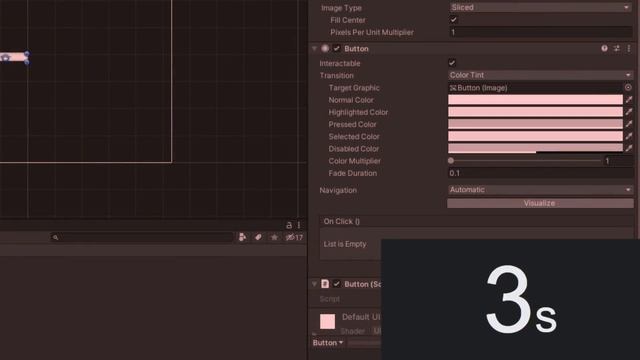
Task: Click the Fade Duration label
Action: [353, 173]
